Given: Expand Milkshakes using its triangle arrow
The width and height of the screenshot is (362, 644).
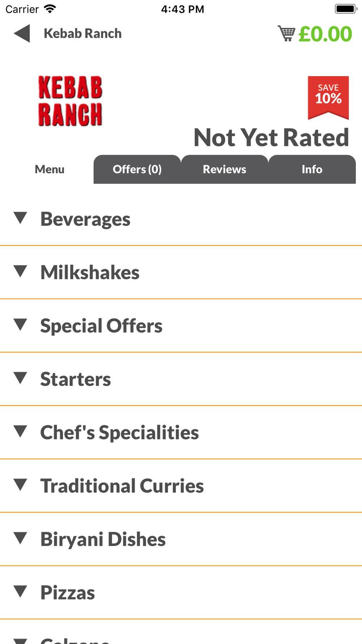Looking at the screenshot, I should 20,272.
